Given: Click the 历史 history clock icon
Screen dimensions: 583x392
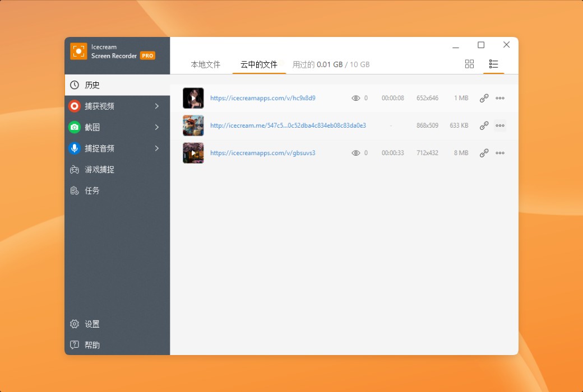Looking at the screenshot, I should (x=75, y=85).
